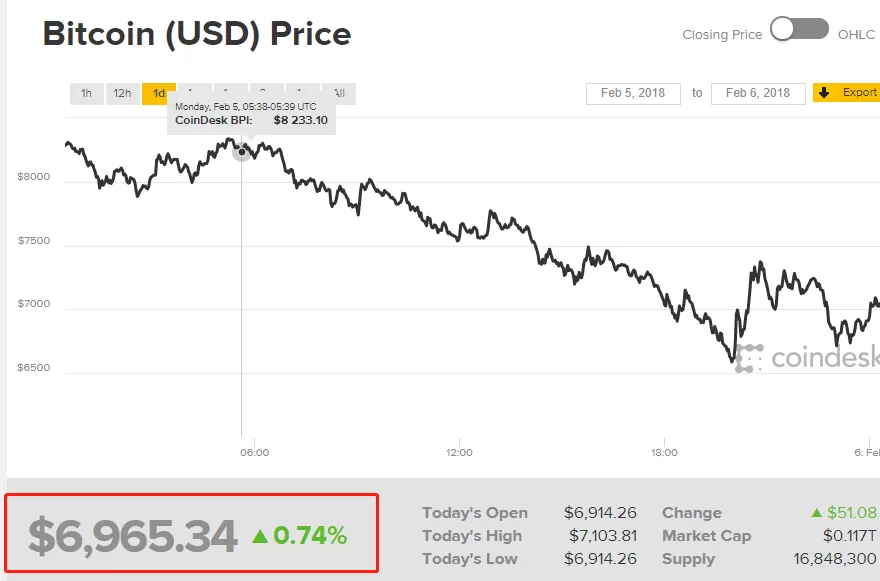Choose the All time range tab
Image resolution: width=880 pixels, height=581 pixels.
(x=339, y=93)
